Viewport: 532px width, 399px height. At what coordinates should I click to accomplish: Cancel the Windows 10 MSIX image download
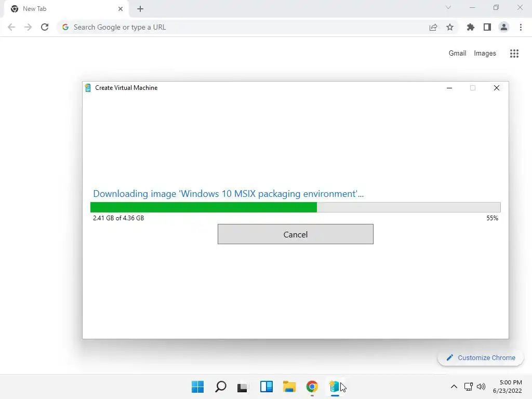click(295, 234)
